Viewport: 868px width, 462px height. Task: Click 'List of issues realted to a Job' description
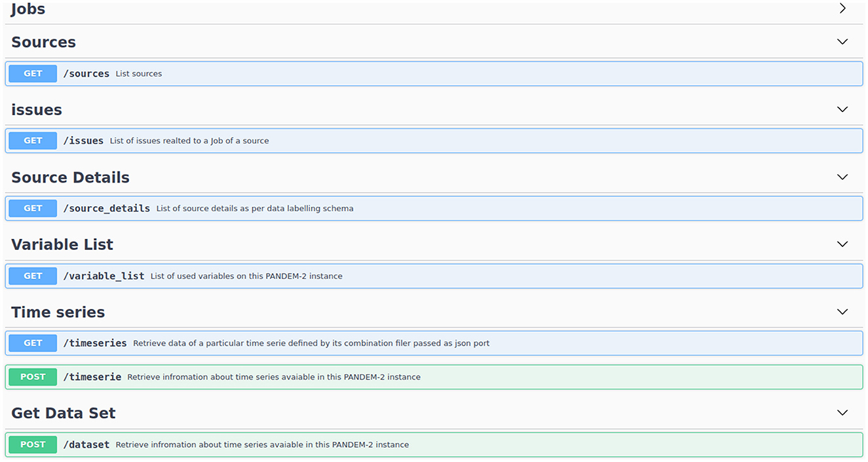pyautogui.click(x=189, y=141)
